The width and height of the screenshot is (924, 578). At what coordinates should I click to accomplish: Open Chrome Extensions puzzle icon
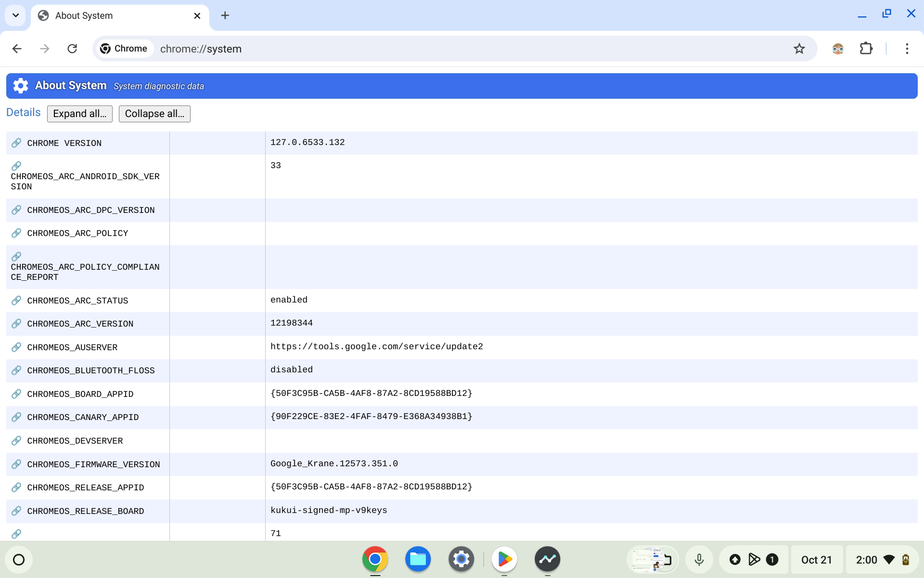click(x=866, y=49)
